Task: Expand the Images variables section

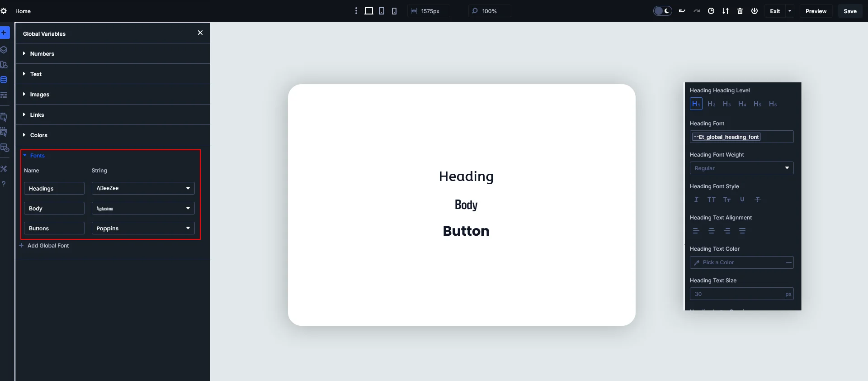Action: click(113, 94)
